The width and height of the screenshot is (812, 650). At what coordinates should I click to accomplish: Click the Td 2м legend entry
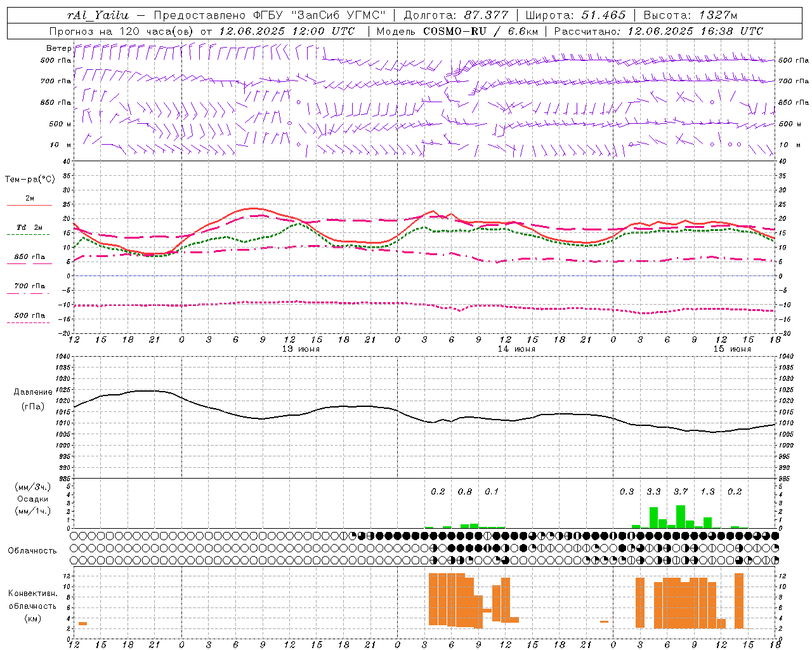tap(29, 227)
